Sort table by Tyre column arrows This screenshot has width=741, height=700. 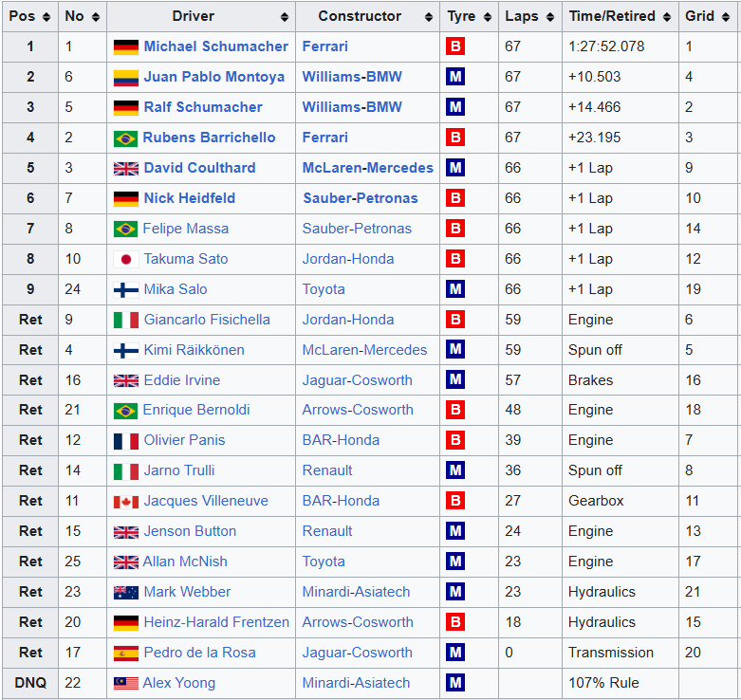point(488,17)
